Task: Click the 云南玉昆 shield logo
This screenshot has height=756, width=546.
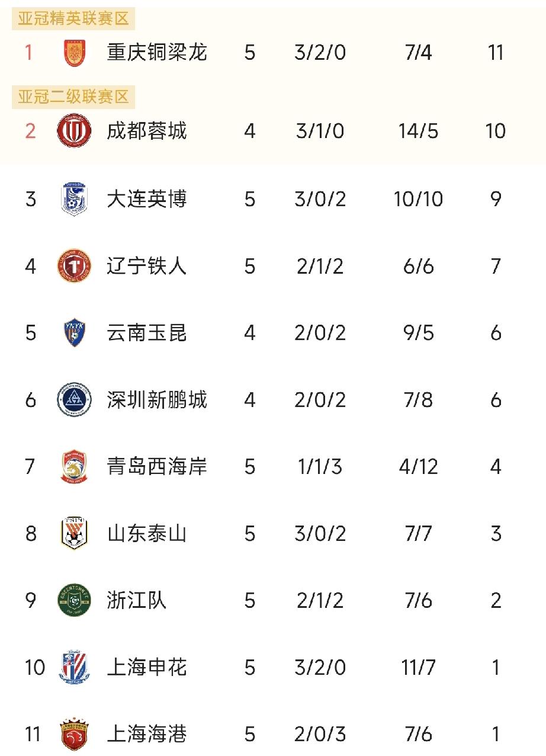Action: (74, 333)
